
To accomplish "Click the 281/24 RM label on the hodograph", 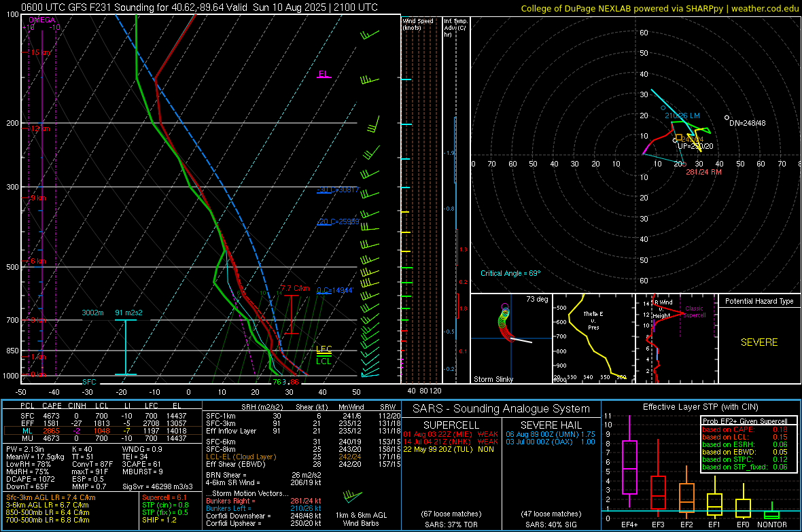I will pyautogui.click(x=704, y=173).
